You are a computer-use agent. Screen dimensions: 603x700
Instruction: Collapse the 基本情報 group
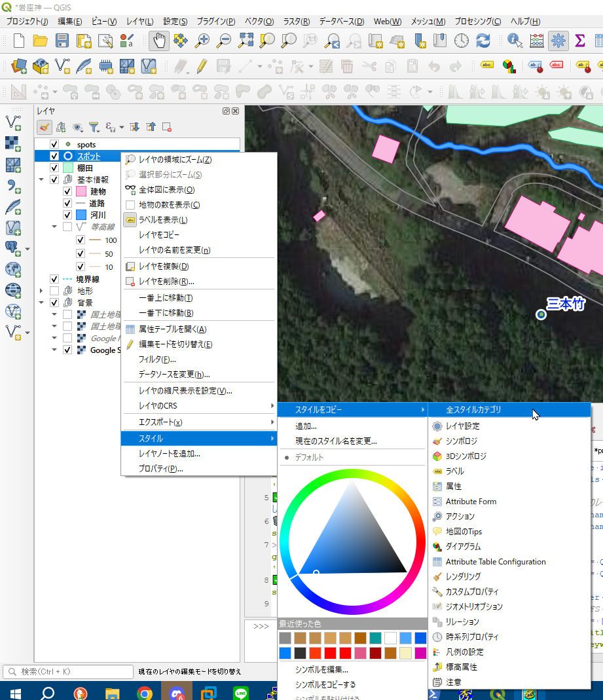click(41, 179)
